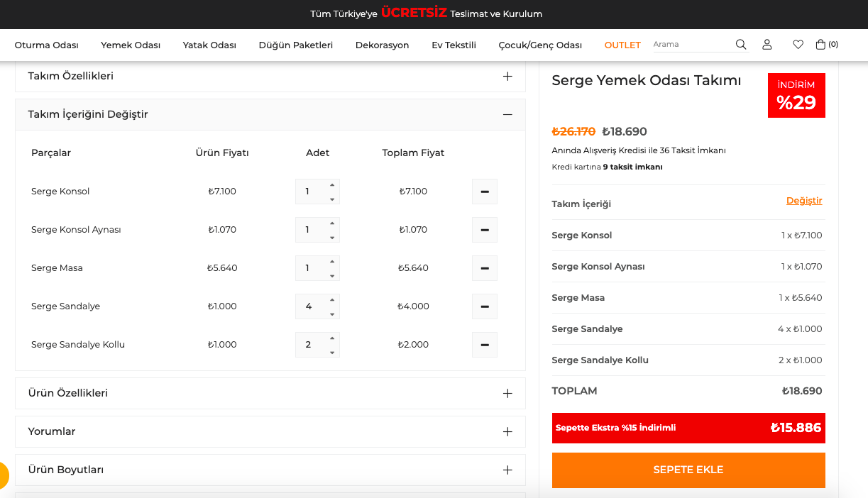This screenshot has height=498, width=868.
Task: Click the search magnifier icon
Action: [741, 45]
